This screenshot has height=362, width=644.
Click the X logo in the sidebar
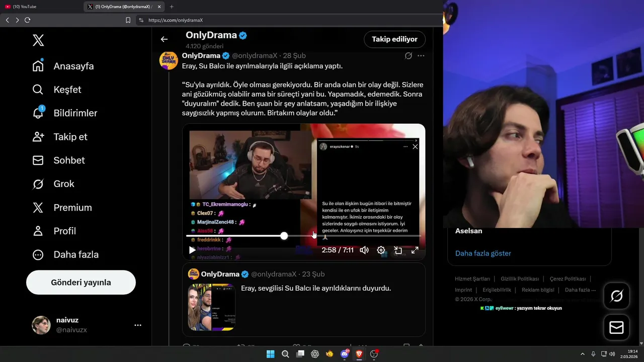point(38,41)
